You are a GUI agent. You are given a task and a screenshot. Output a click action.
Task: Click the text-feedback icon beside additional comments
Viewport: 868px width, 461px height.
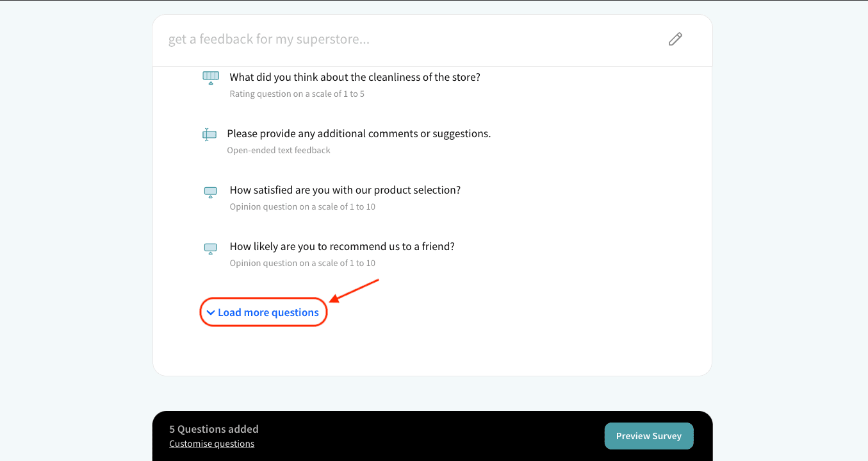209,135
